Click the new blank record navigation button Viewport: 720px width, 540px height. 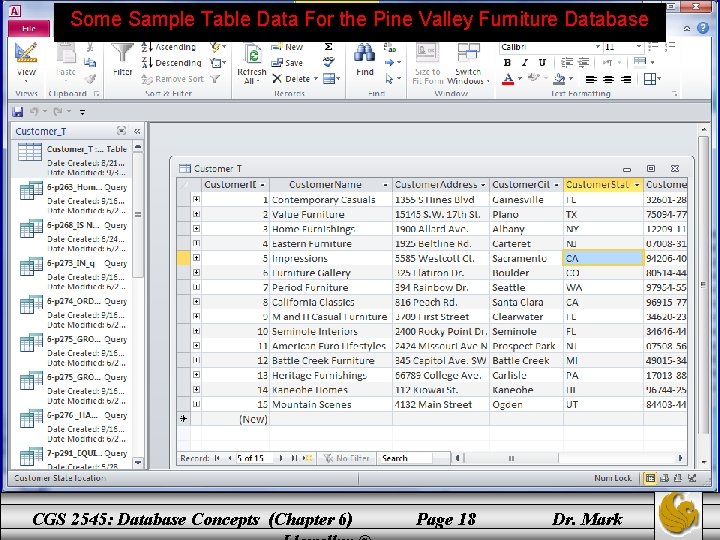[x=308, y=458]
